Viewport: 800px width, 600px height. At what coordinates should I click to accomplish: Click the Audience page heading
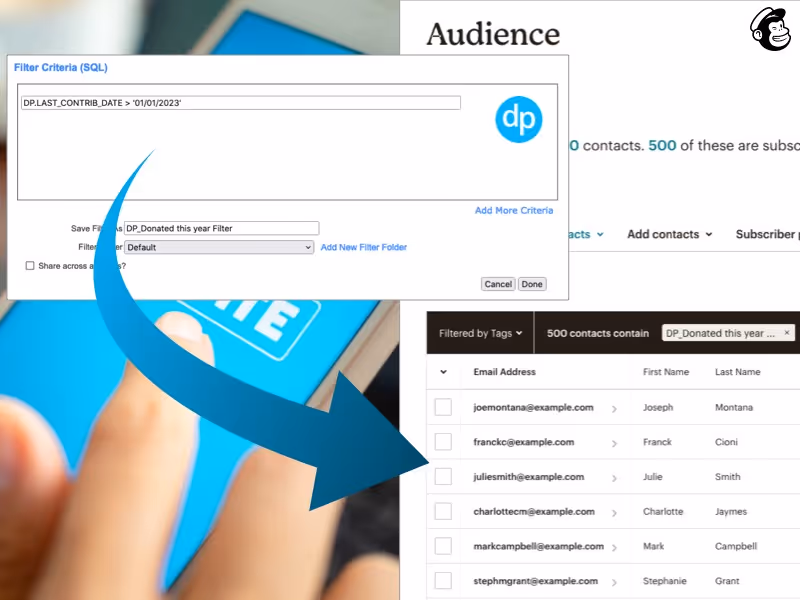(x=493, y=34)
